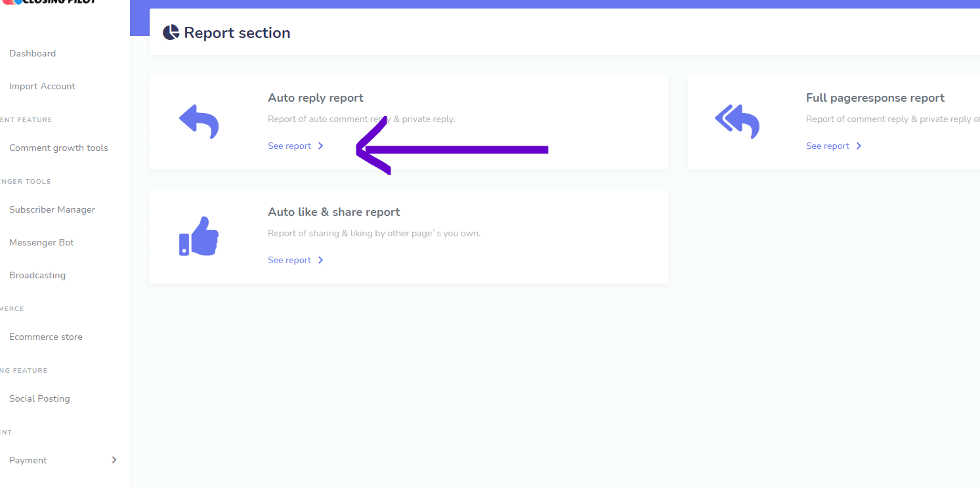
Task: Open See report for Auto reply
Action: tap(289, 146)
